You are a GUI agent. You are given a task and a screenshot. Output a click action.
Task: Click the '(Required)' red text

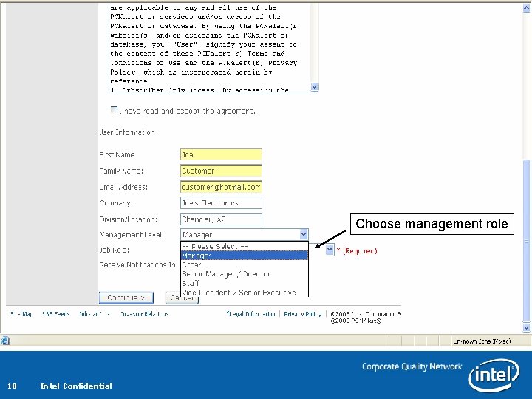(360, 250)
